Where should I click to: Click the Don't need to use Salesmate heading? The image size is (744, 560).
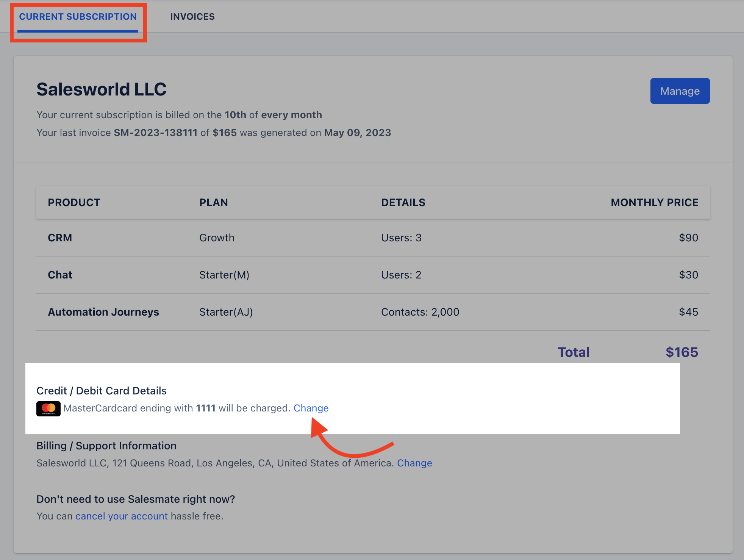136,499
